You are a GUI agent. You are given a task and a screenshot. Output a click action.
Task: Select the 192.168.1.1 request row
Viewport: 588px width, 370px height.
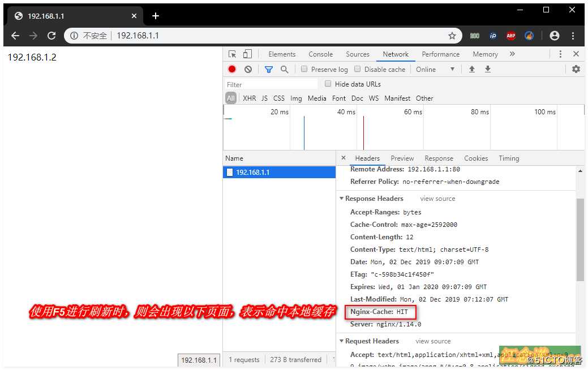click(x=279, y=172)
